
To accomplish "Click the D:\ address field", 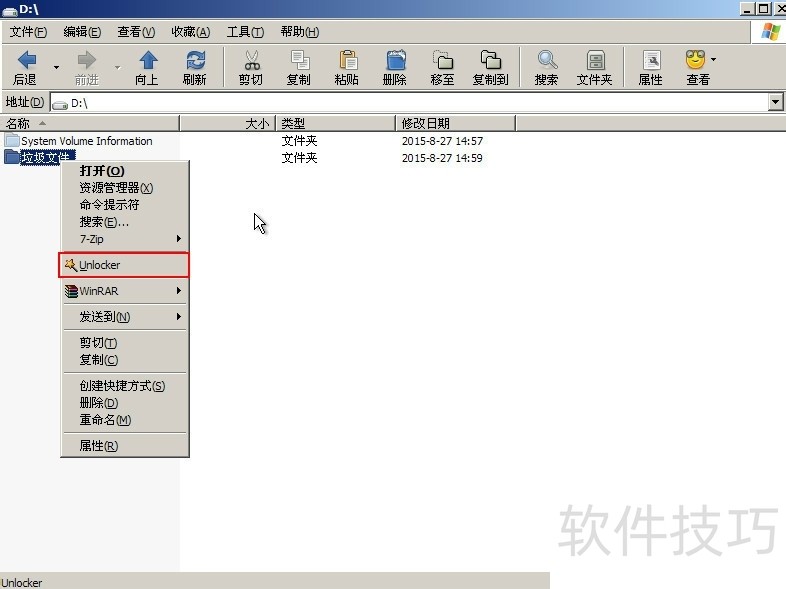I will tap(409, 103).
